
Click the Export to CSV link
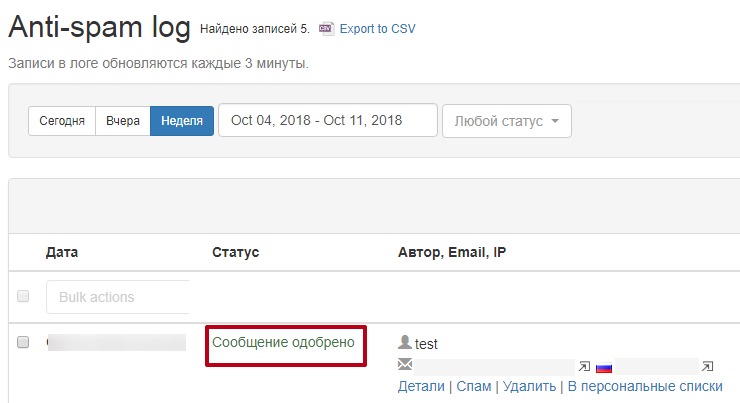pos(377,29)
